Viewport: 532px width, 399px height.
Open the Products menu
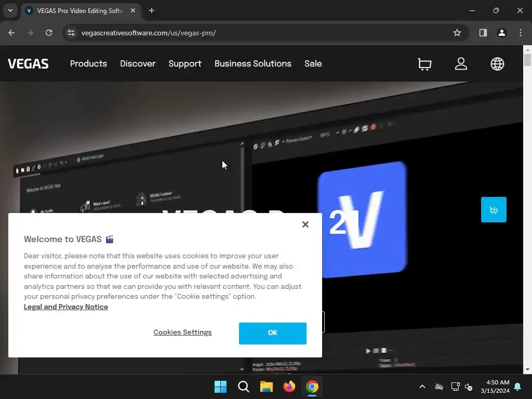pos(88,63)
